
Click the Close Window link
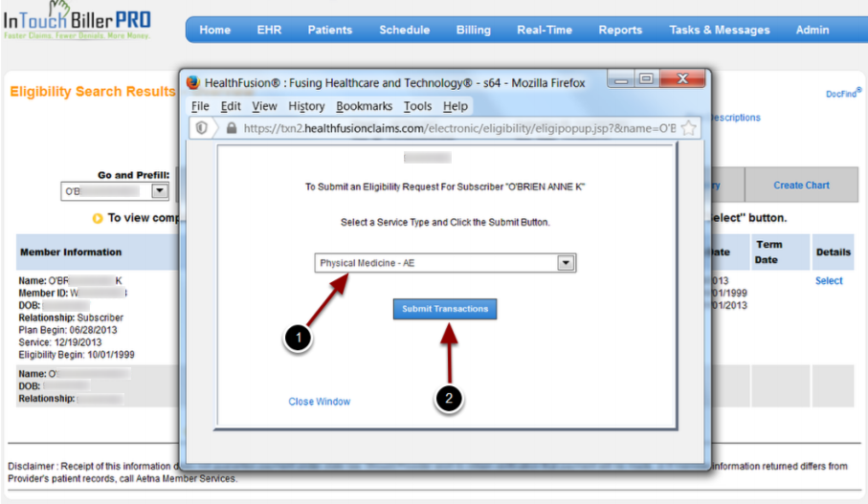[319, 402]
